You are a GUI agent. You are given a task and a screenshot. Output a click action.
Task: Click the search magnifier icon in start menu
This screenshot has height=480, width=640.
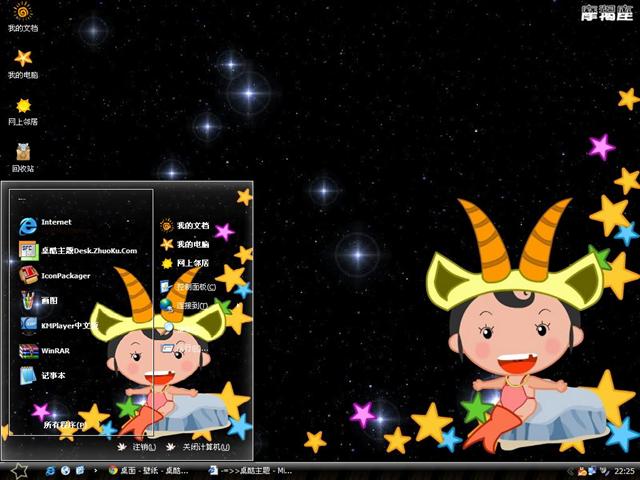point(168,326)
